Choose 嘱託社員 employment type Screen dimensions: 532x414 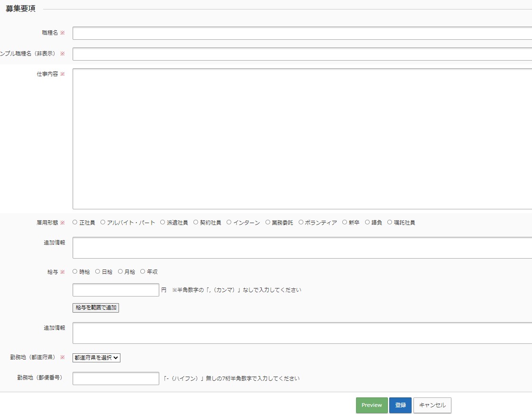pos(390,222)
